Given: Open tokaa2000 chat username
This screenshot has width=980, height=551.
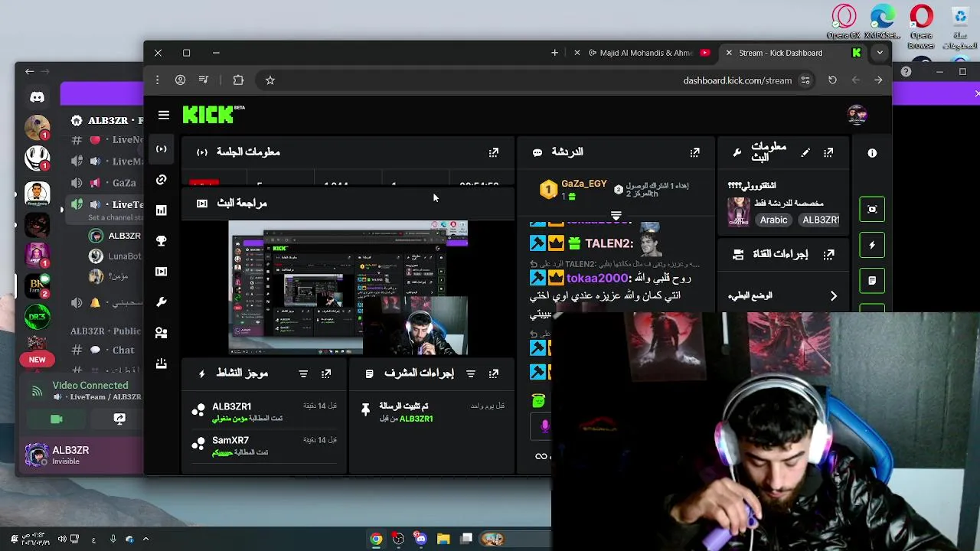Looking at the screenshot, I should click(x=597, y=279).
